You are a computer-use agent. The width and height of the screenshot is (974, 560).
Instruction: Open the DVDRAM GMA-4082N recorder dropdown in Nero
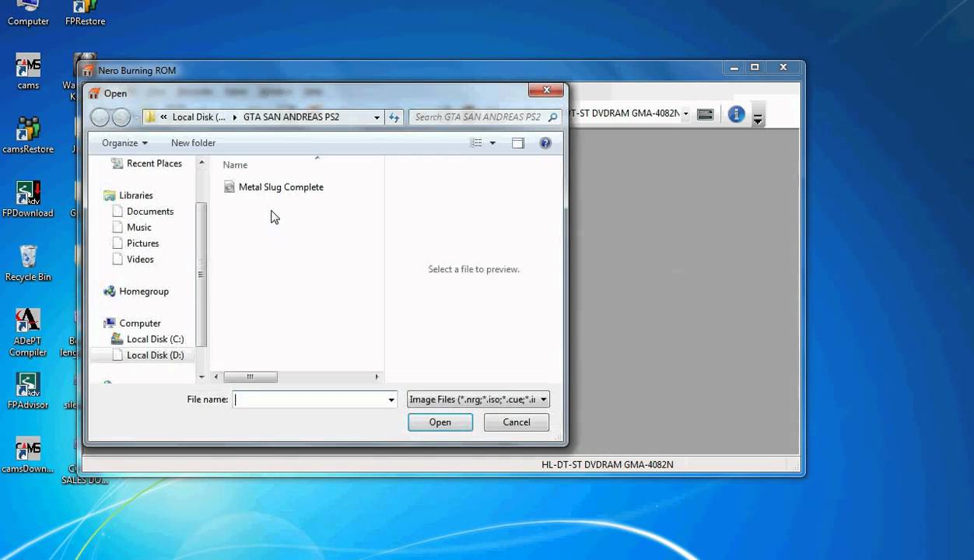pos(685,114)
